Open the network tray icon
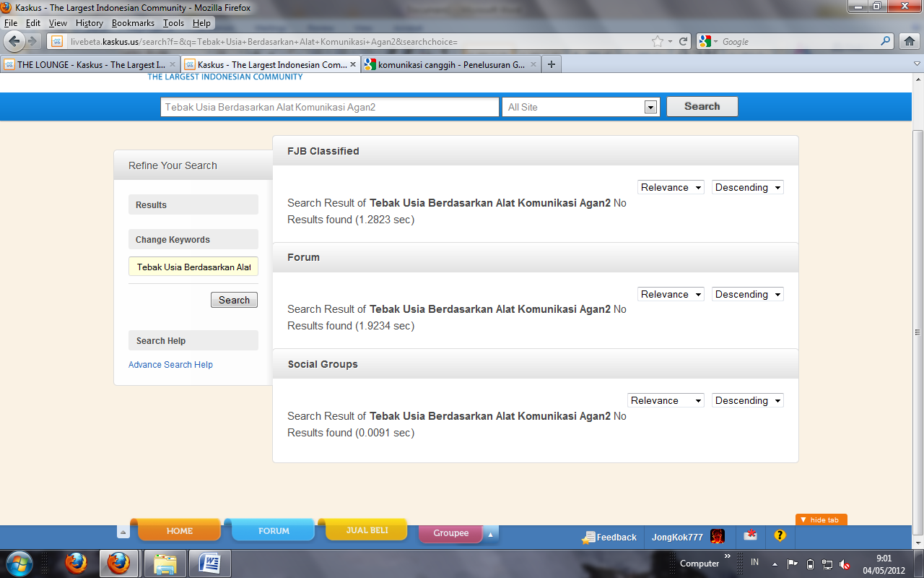Viewport: 924px width, 578px height. pyautogui.click(x=827, y=564)
